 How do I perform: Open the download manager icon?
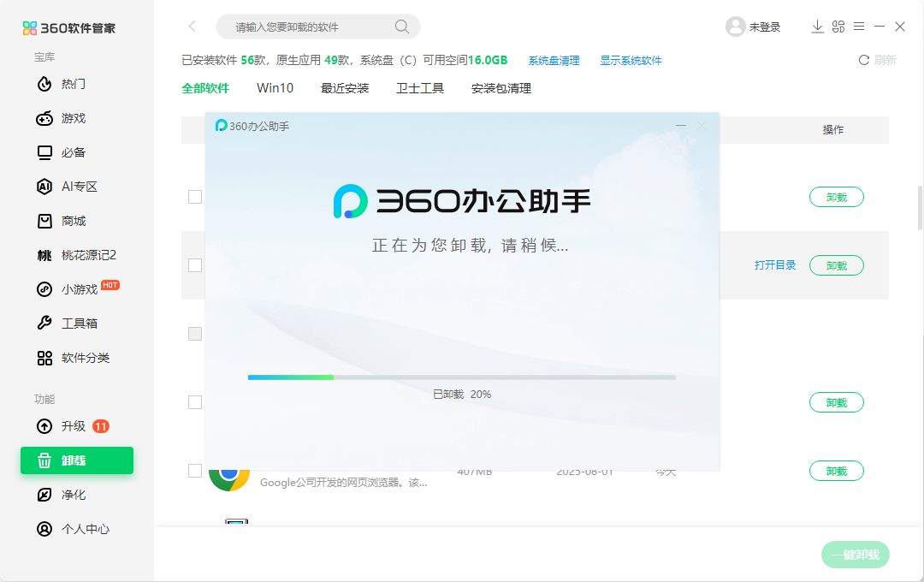coord(817,27)
